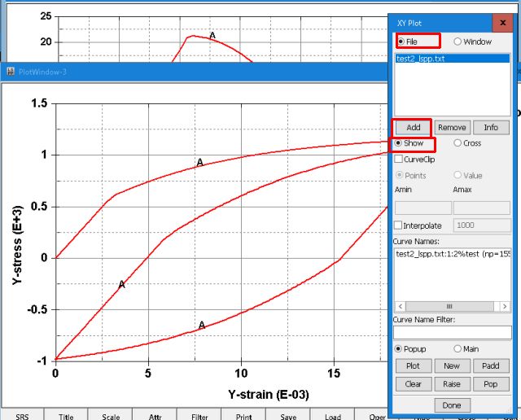521x420 pixels.
Task: Open the Scale option in bottom toolbar
Action: tap(111, 415)
